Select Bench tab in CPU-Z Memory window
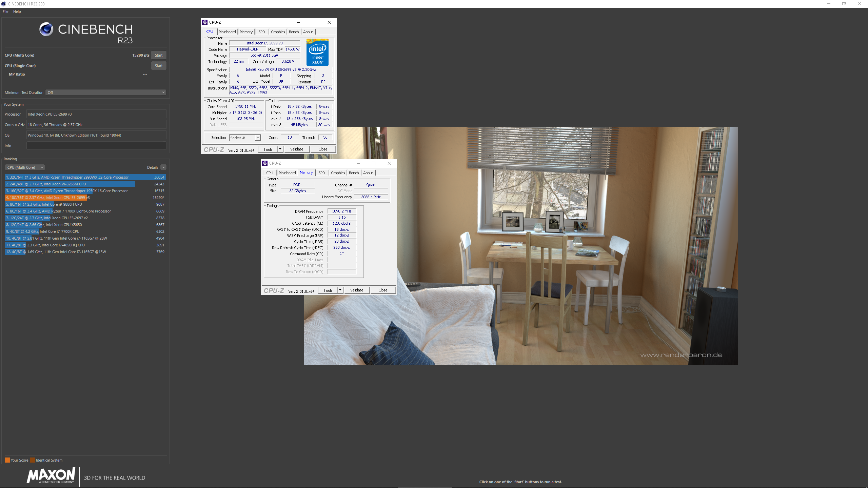Screen dimensions: 868x488 [x=354, y=173]
